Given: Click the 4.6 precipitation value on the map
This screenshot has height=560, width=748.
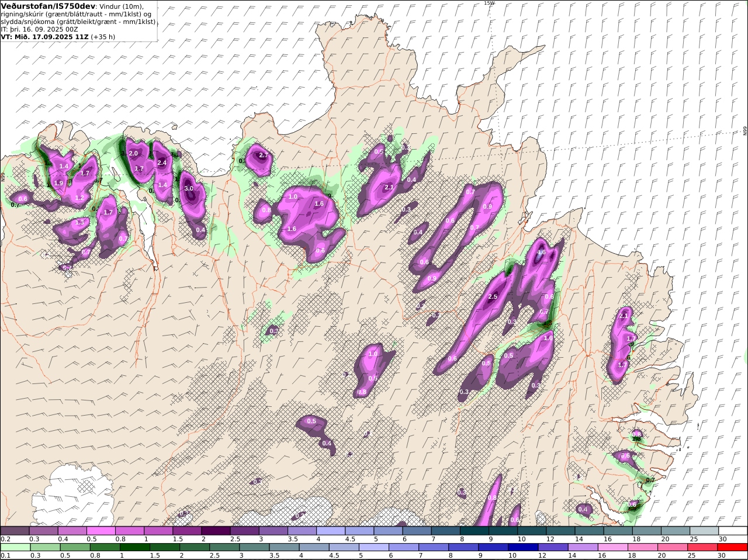Looking at the screenshot, I should click(541, 253).
